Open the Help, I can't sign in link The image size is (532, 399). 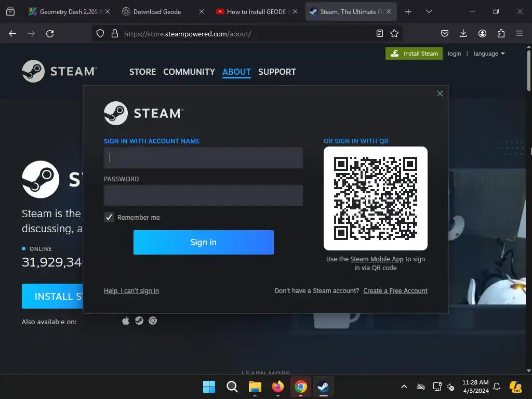(131, 291)
